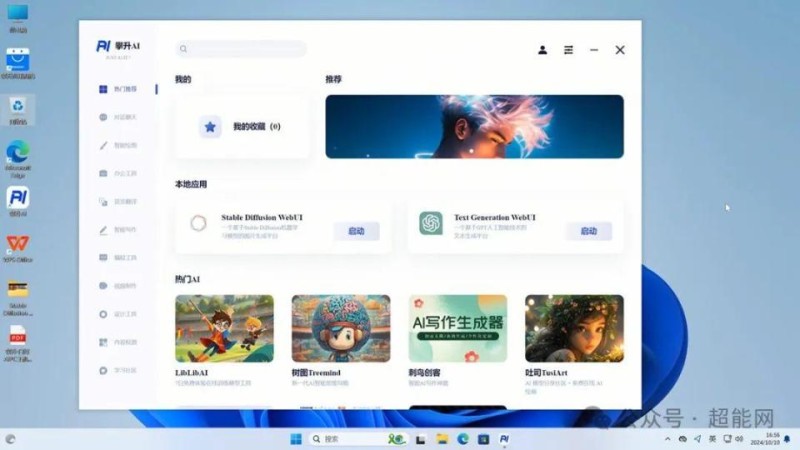The width and height of the screenshot is (800, 450).
Task: Focus the search field at top of app
Action: tap(241, 49)
